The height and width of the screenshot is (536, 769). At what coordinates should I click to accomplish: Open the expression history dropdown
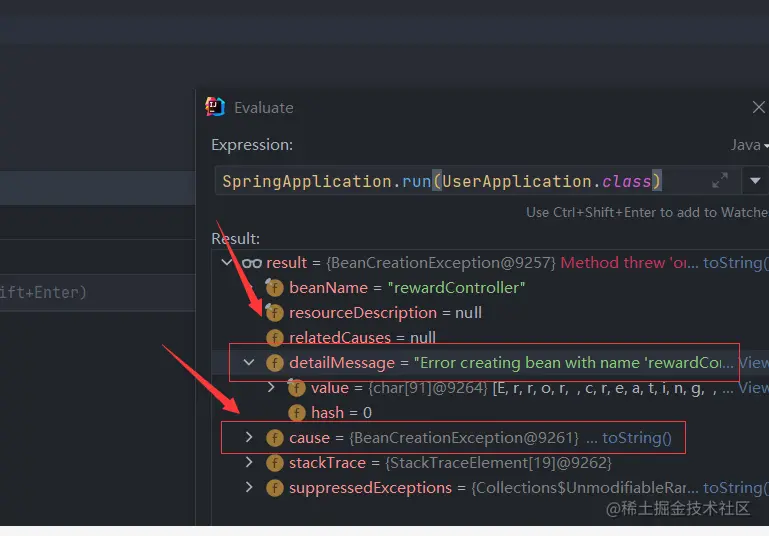coord(755,181)
